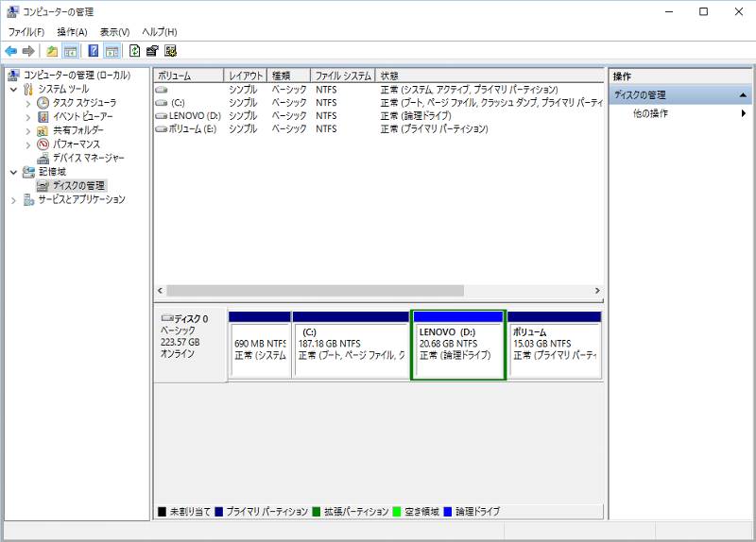This screenshot has height=542, width=756.
Task: Click the ディスク 0 disk icon
Action: click(167, 318)
